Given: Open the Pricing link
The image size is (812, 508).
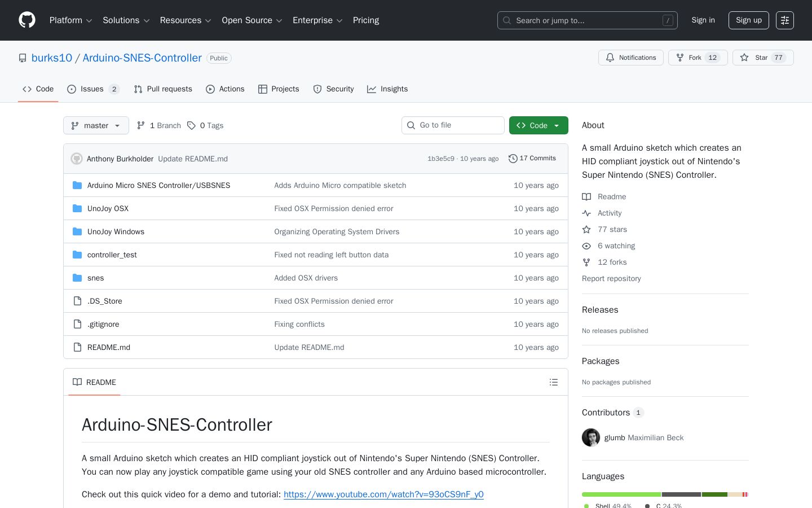Looking at the screenshot, I should pos(366,20).
